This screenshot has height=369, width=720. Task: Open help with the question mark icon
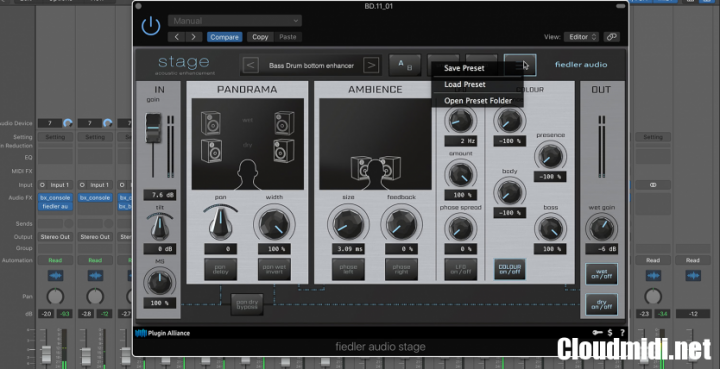pos(622,333)
